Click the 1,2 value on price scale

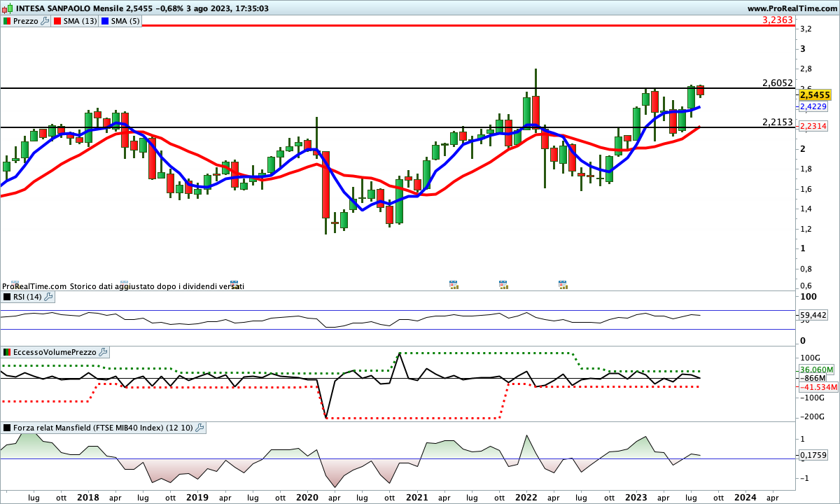click(806, 229)
